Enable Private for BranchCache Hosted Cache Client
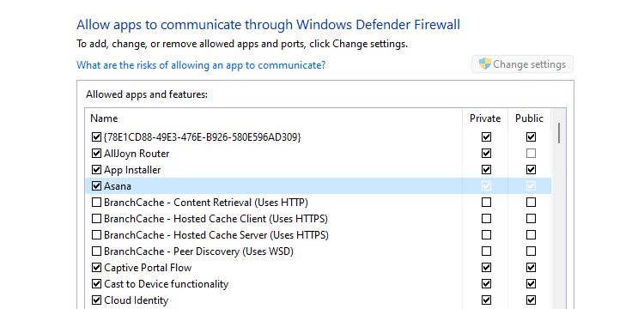The height and width of the screenshot is (309, 644). click(486, 219)
